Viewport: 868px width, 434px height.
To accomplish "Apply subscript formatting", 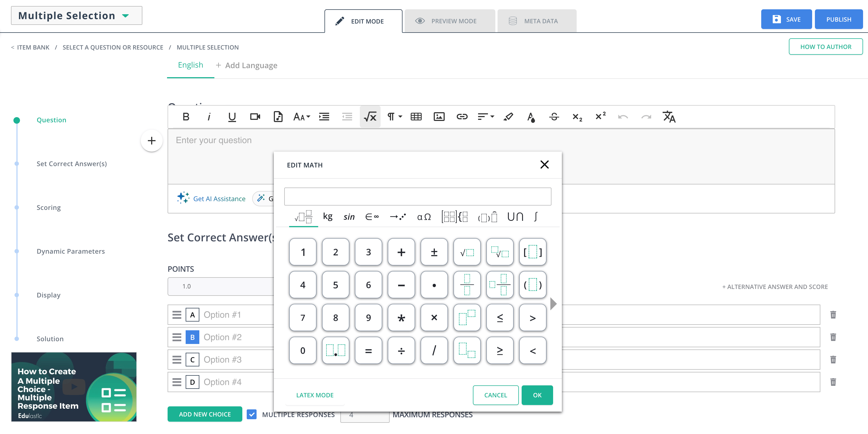I will [x=577, y=117].
